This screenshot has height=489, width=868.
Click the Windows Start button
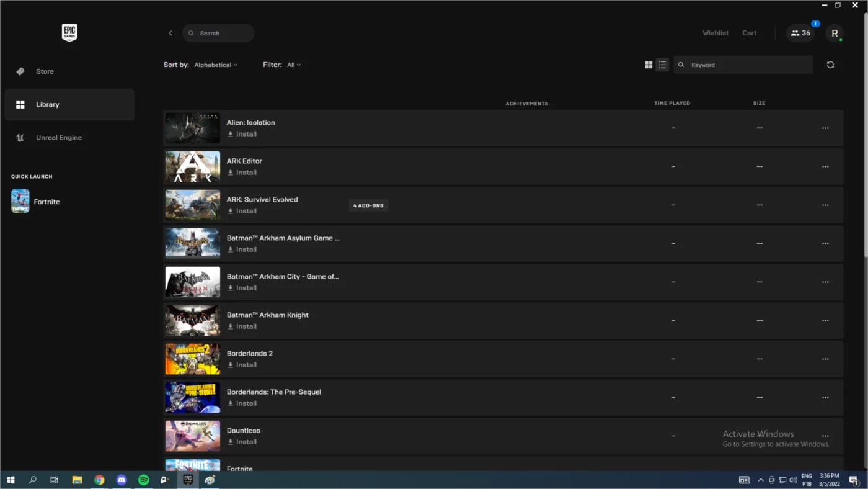pyautogui.click(x=11, y=480)
